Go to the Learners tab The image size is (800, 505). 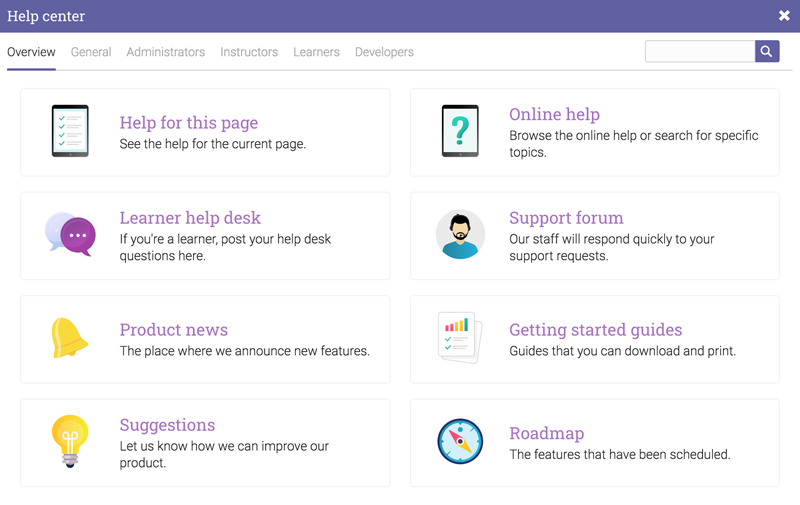click(316, 52)
